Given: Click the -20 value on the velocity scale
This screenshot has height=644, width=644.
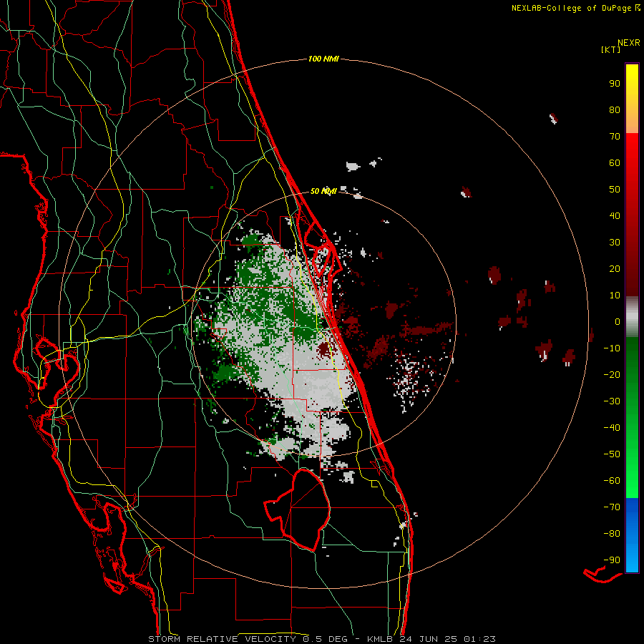Looking at the screenshot, I should (612, 374).
